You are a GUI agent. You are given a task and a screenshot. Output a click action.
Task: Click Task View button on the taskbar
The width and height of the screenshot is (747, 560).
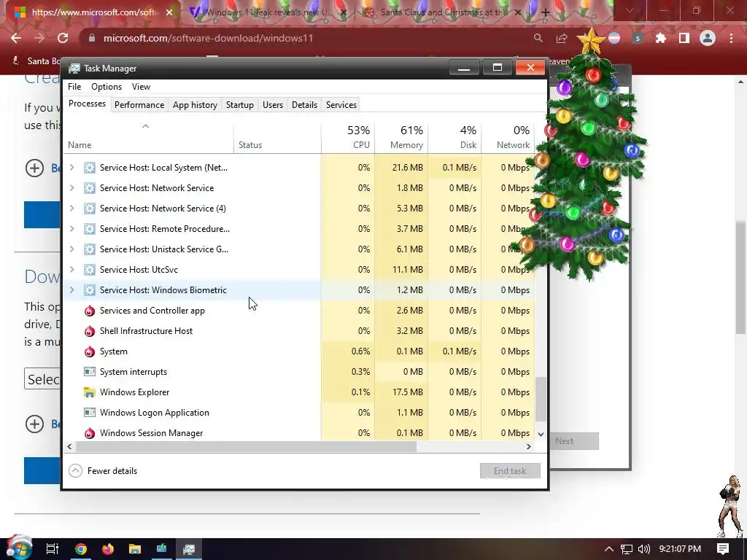click(x=53, y=549)
